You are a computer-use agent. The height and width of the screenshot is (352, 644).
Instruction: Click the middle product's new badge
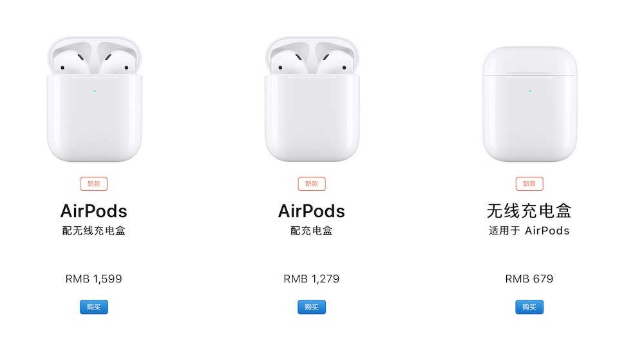tap(312, 184)
